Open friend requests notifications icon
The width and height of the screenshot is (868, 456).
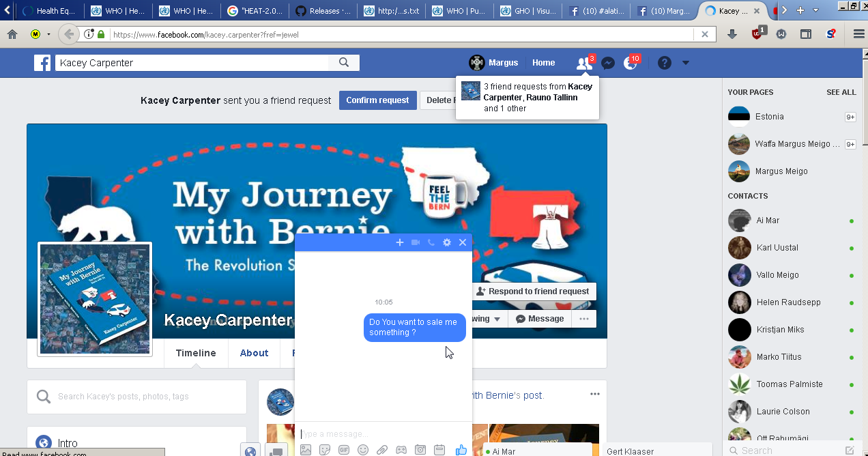point(584,63)
